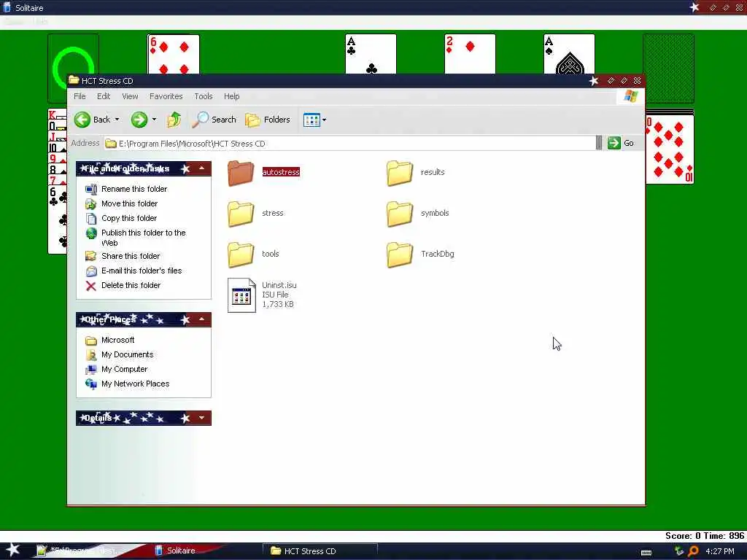The height and width of the screenshot is (560, 747).
Task: Click the 10 of diamonds in Solitaire
Action: pyautogui.click(x=670, y=149)
